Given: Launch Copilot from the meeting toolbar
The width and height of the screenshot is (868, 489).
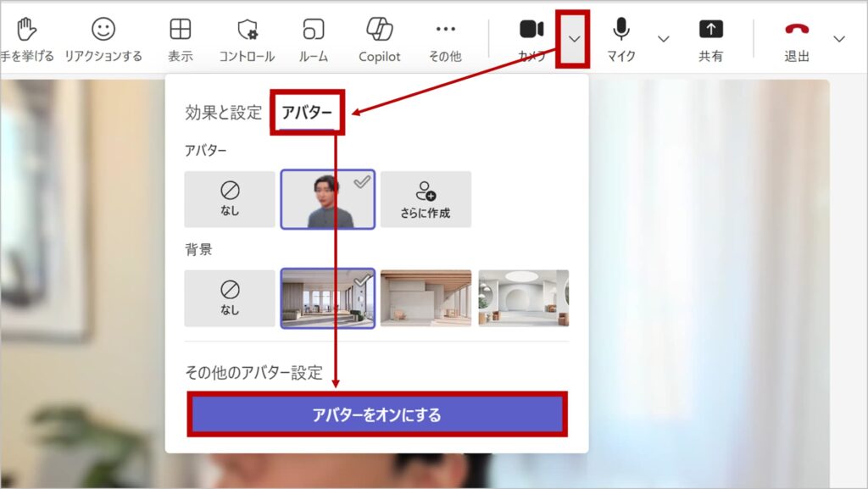Looking at the screenshot, I should pyautogui.click(x=379, y=31).
